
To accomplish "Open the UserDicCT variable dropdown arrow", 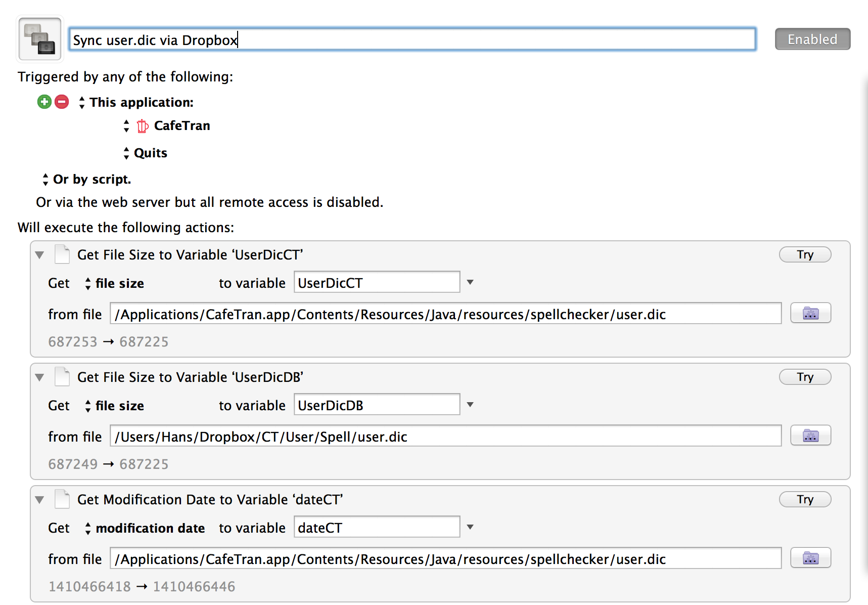I will coord(470,282).
